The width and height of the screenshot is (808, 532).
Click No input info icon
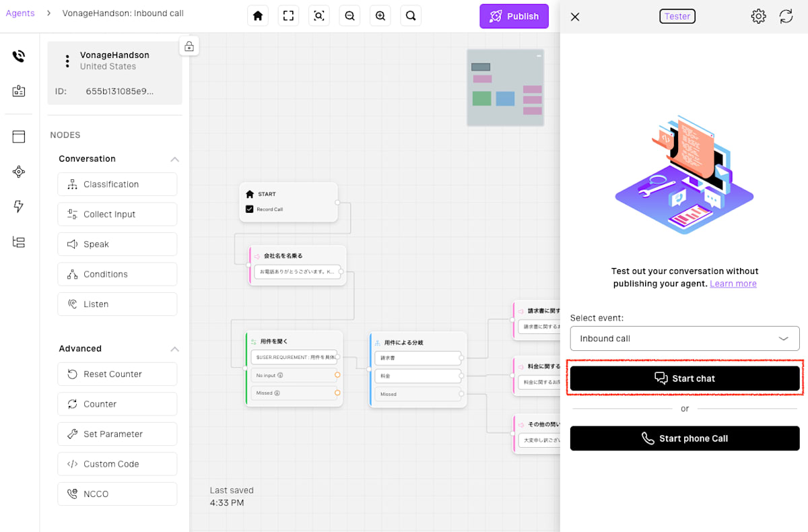[x=280, y=375]
